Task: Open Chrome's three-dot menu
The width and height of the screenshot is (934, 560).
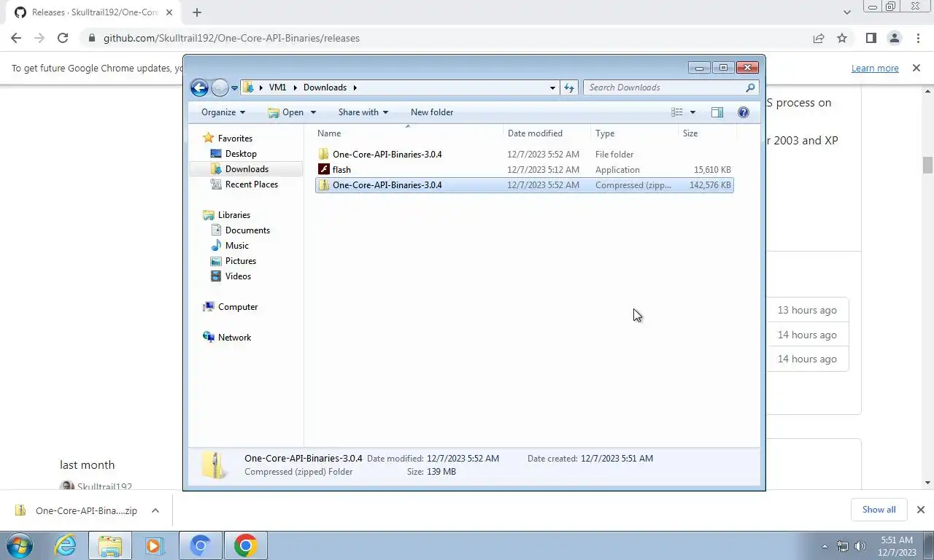Action: click(x=917, y=38)
